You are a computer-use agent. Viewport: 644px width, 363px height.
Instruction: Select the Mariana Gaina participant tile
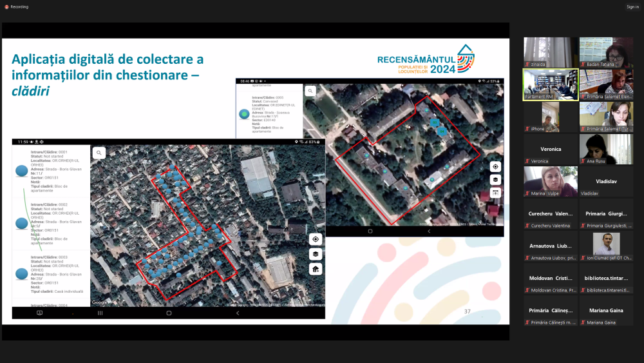coord(606,310)
